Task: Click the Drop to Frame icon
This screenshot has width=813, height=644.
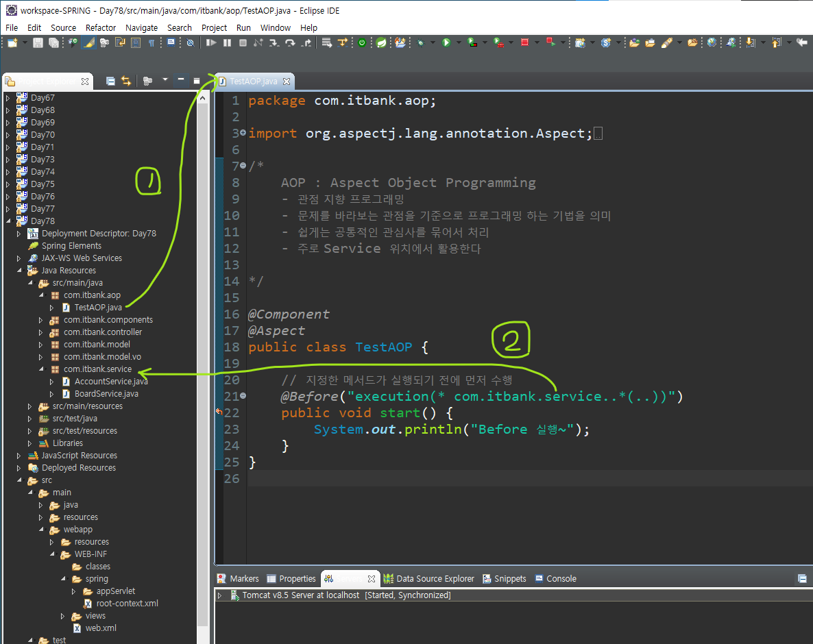Action: (327, 43)
